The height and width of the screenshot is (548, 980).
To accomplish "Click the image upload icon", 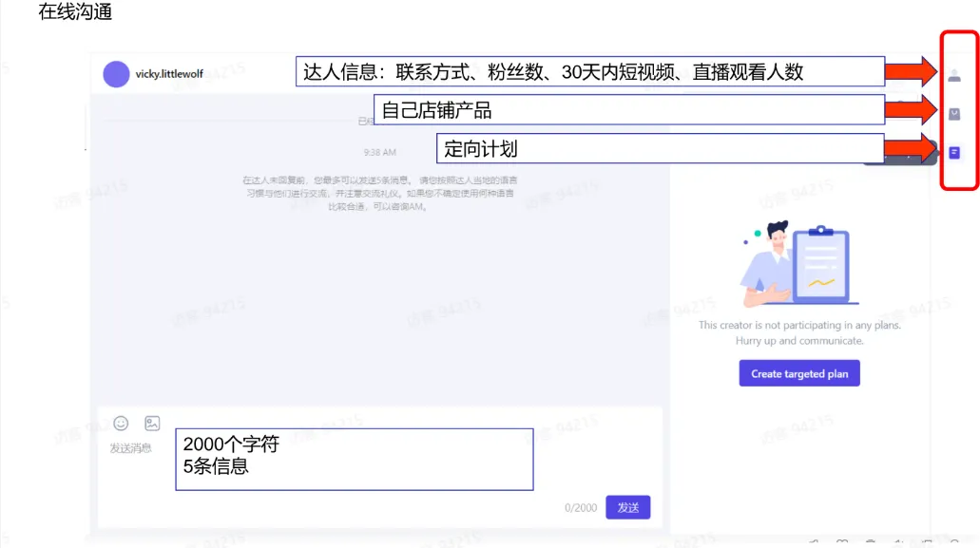I will pos(152,424).
